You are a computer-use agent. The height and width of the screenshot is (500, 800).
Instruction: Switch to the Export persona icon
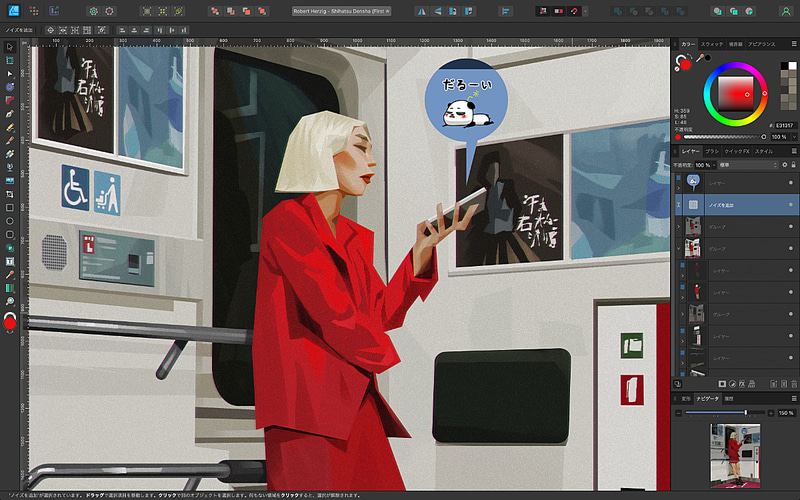[54, 11]
